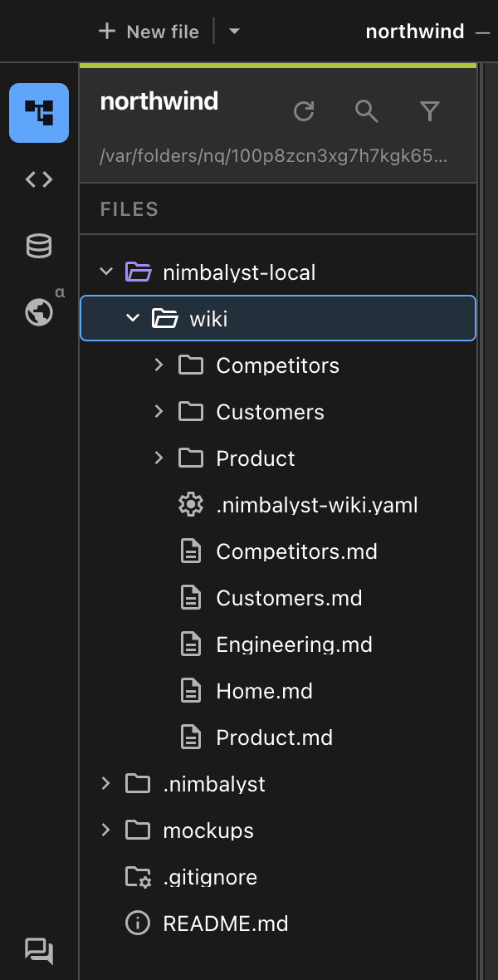Click the FILES section header
498x980 pixels.
(x=129, y=208)
